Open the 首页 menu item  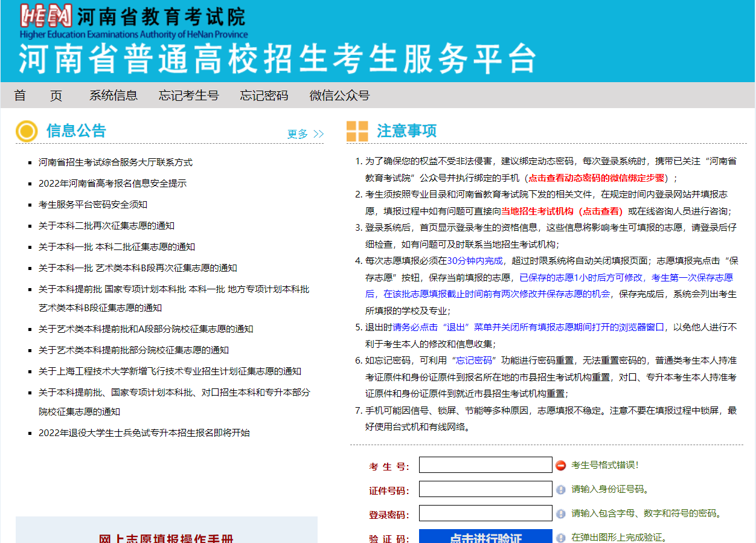point(38,95)
